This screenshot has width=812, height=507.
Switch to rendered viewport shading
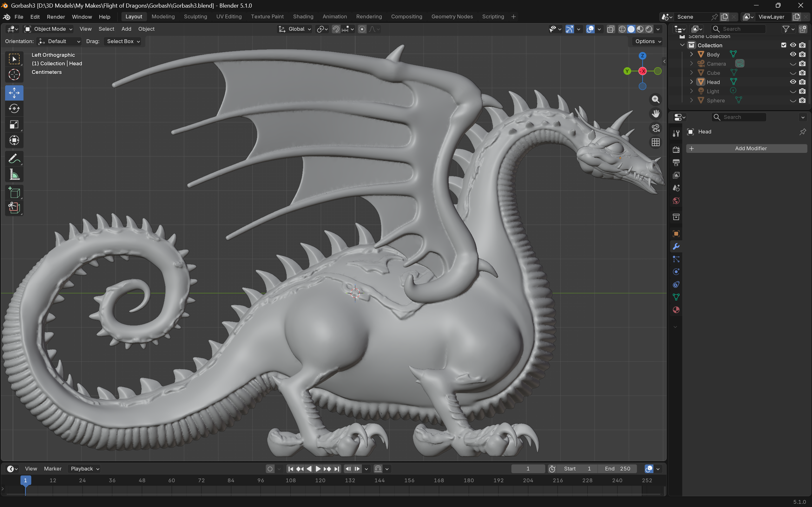pos(649,29)
